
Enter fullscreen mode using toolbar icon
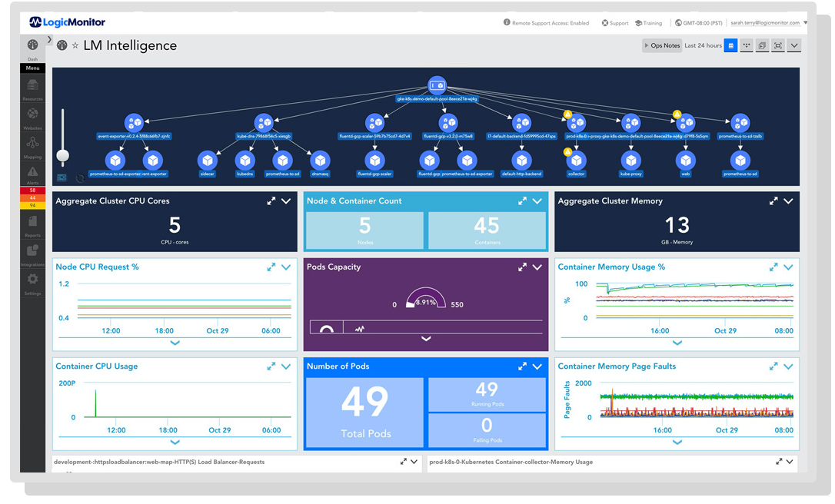click(x=778, y=45)
